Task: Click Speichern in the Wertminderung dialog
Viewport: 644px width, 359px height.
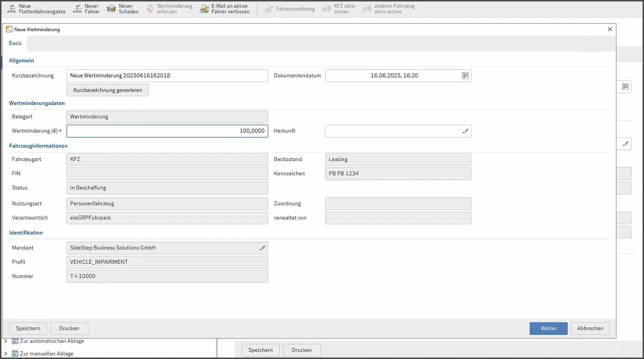Action: pyautogui.click(x=28, y=328)
